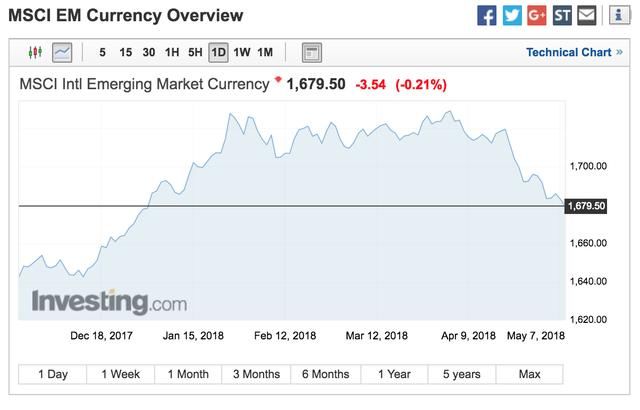Select the 1W interval button
Image resolution: width=640 pixels, height=410 pixels.
click(242, 52)
